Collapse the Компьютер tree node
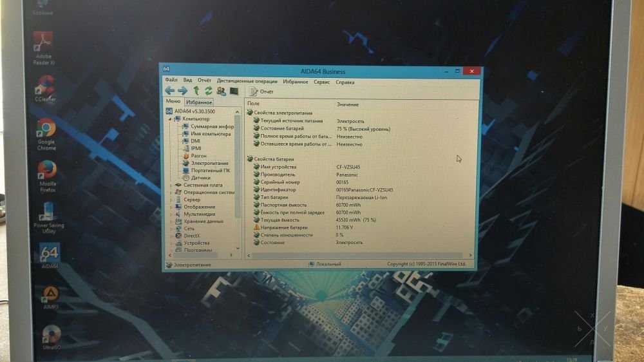Screen dimensions: 644x362 point(170,119)
